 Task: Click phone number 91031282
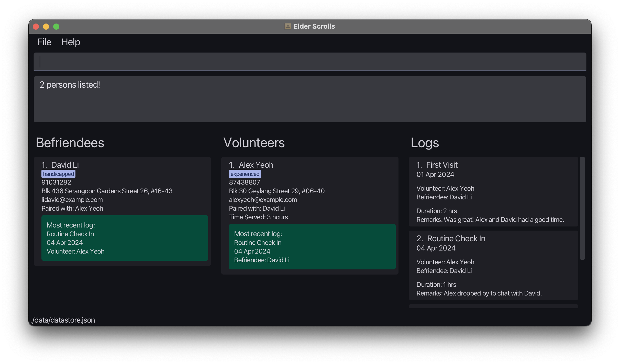[x=56, y=182]
